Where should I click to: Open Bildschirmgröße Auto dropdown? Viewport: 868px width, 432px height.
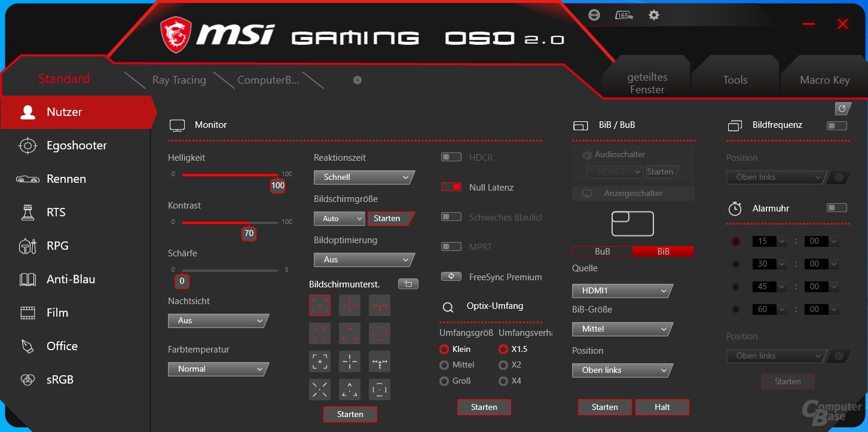point(339,219)
